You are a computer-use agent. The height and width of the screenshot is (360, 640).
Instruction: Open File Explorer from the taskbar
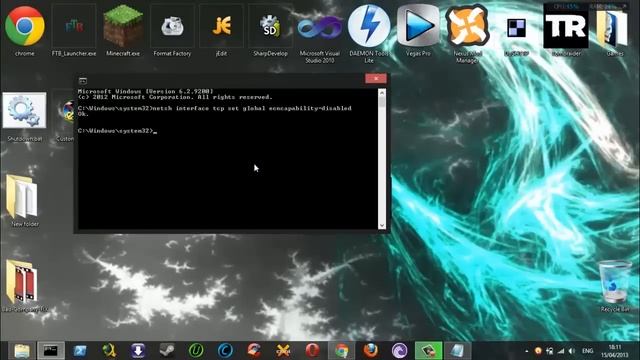22,351
